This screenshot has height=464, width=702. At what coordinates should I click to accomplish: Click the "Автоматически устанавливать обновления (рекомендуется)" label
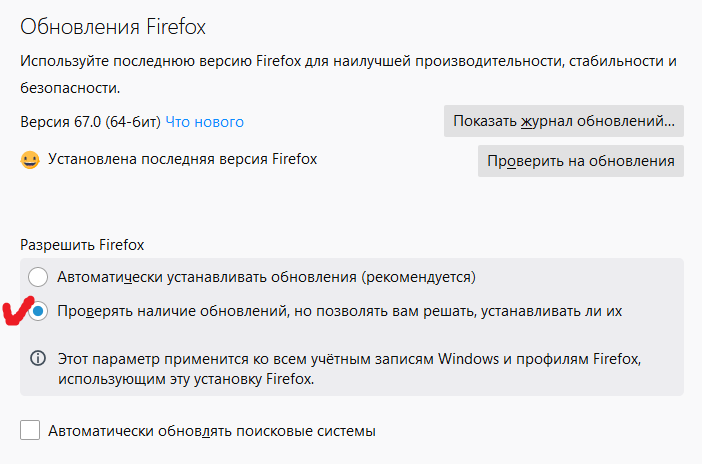click(x=266, y=277)
